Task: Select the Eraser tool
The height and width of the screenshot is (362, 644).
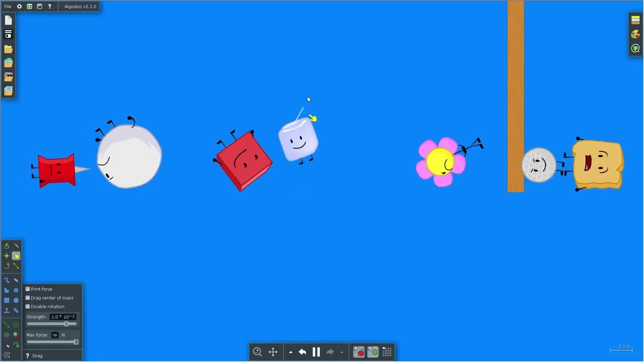Action: tap(16, 280)
